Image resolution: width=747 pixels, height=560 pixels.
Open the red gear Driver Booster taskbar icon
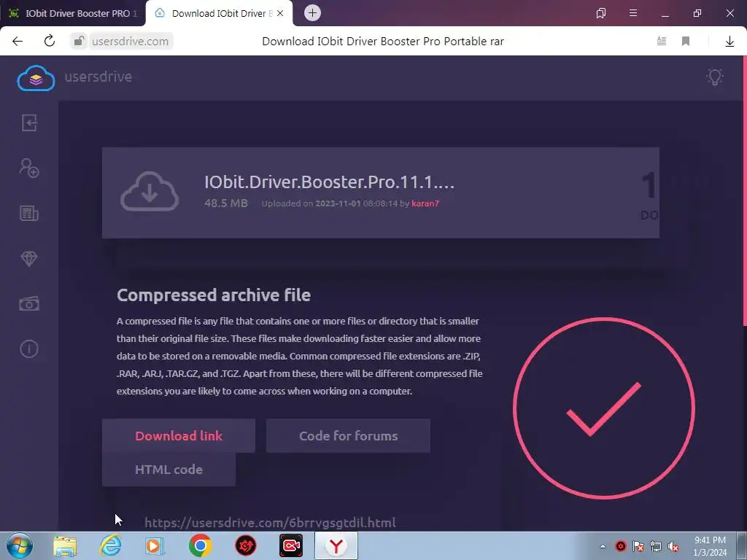[x=246, y=545]
